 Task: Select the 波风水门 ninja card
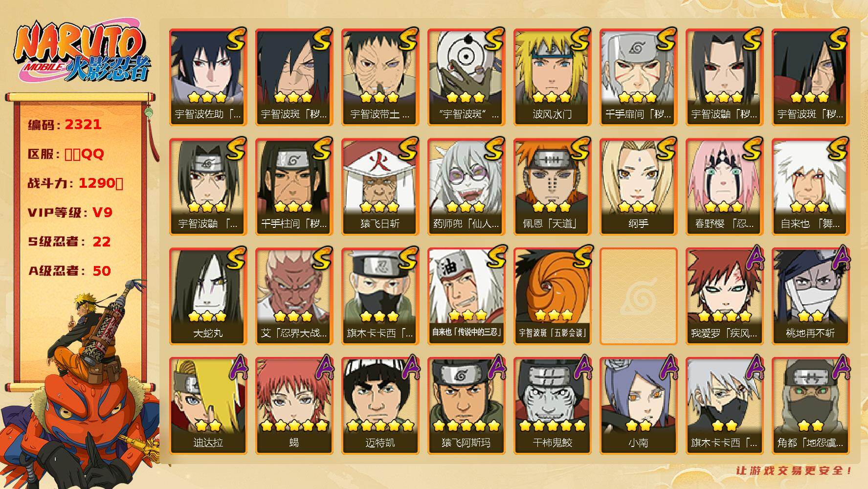point(552,77)
